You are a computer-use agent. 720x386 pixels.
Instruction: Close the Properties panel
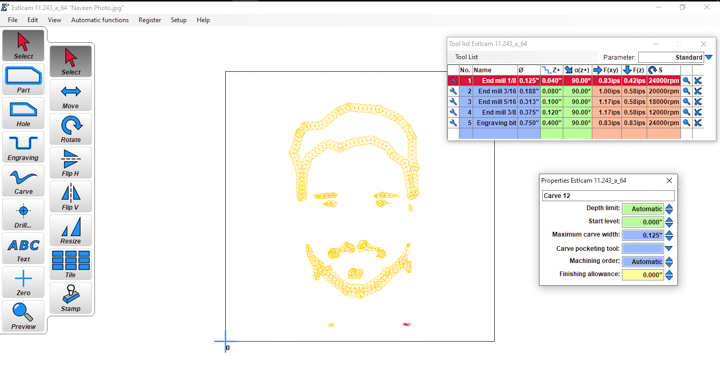[669, 180]
